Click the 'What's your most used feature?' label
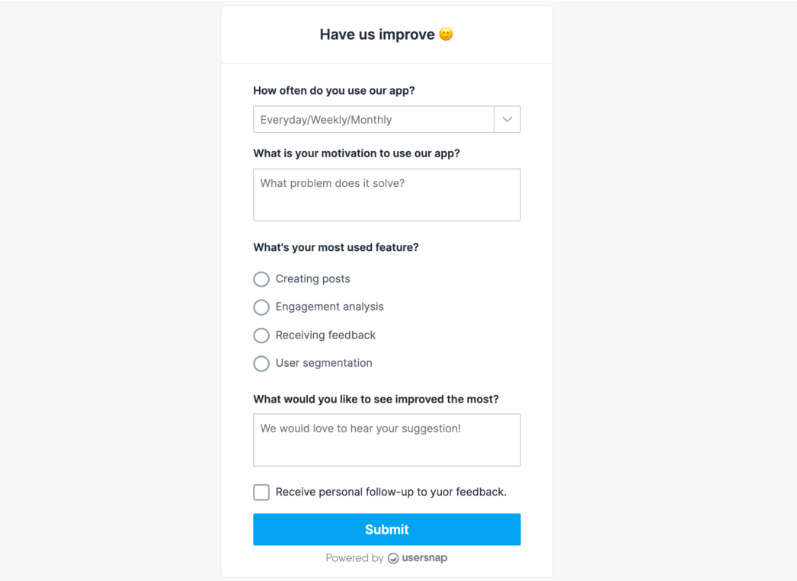The image size is (797, 581). (x=336, y=247)
